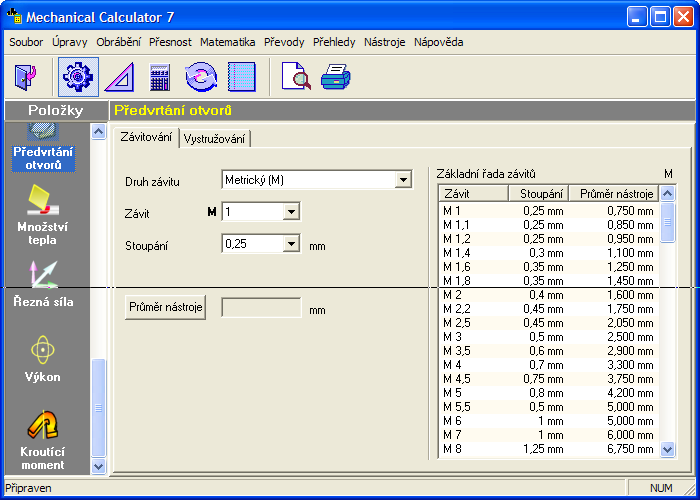The width and height of the screenshot is (700, 500).
Task: Select the M 1 thread row
Action: pos(549,211)
